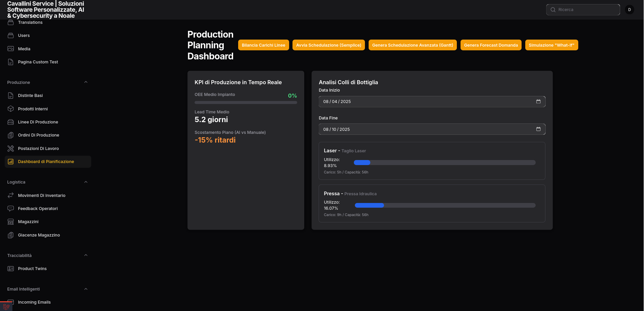Viewport: 644px width, 311px height.
Task: Click the Laser utilization progress bar
Action: pyautogui.click(x=444, y=163)
